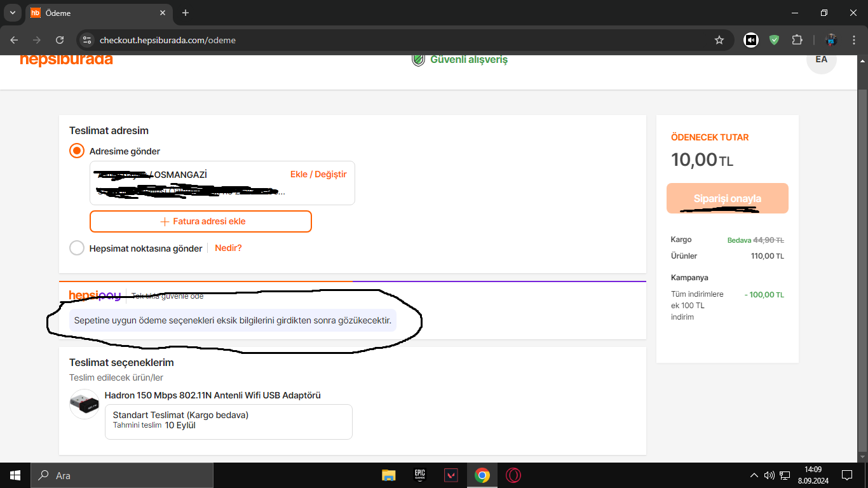This screenshot has width=868, height=488.
Task: Click the Chrome back arrow
Action: point(14,40)
